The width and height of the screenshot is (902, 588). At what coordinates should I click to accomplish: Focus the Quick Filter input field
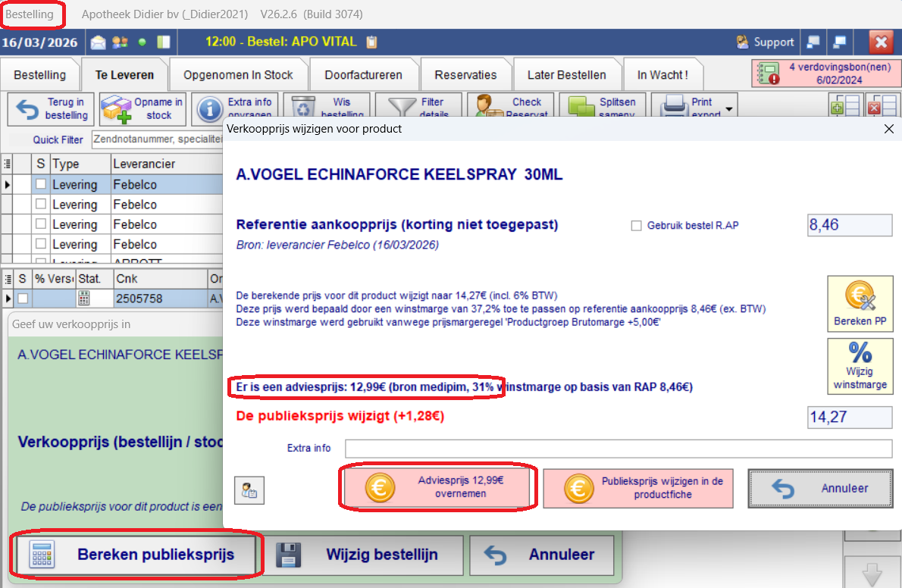(157, 139)
